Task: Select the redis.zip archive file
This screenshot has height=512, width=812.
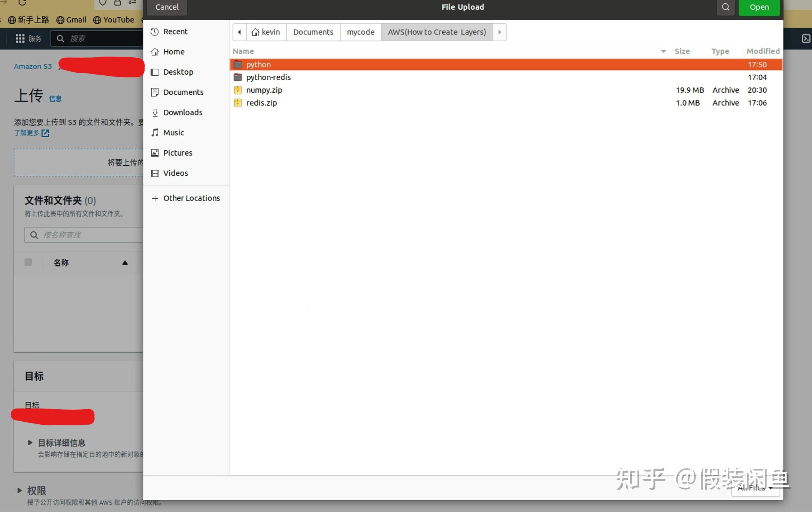Action: point(261,103)
